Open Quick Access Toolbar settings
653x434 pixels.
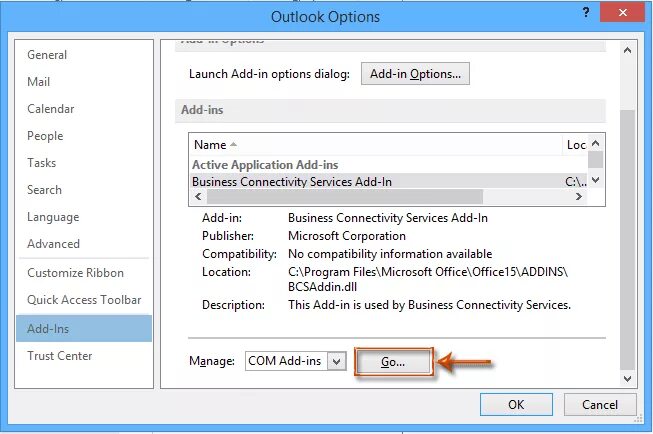84,300
